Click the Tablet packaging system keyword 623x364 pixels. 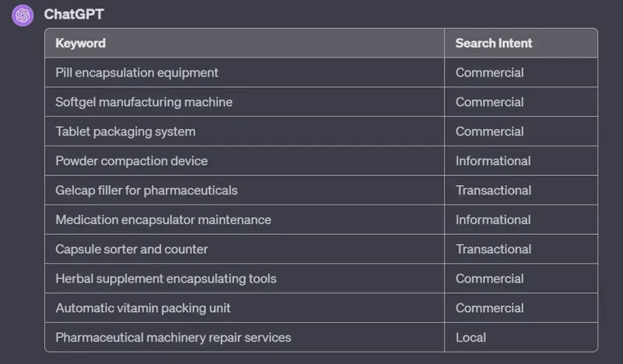click(x=125, y=131)
